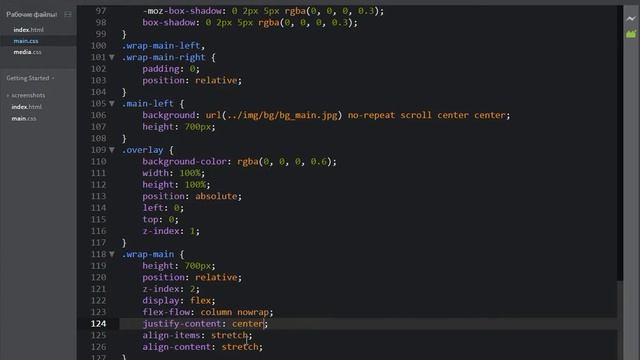The height and width of the screenshot is (360, 640).
Task: Click the '-moz-box-shadow' line 97 declaration
Action: 263,11
